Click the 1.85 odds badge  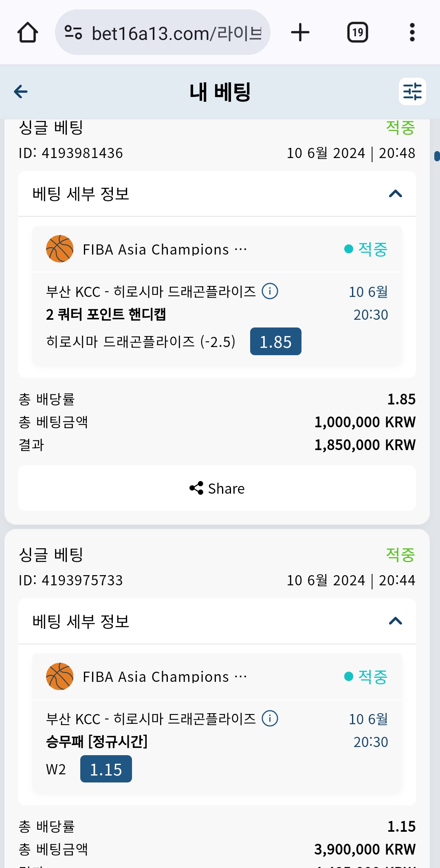point(275,341)
